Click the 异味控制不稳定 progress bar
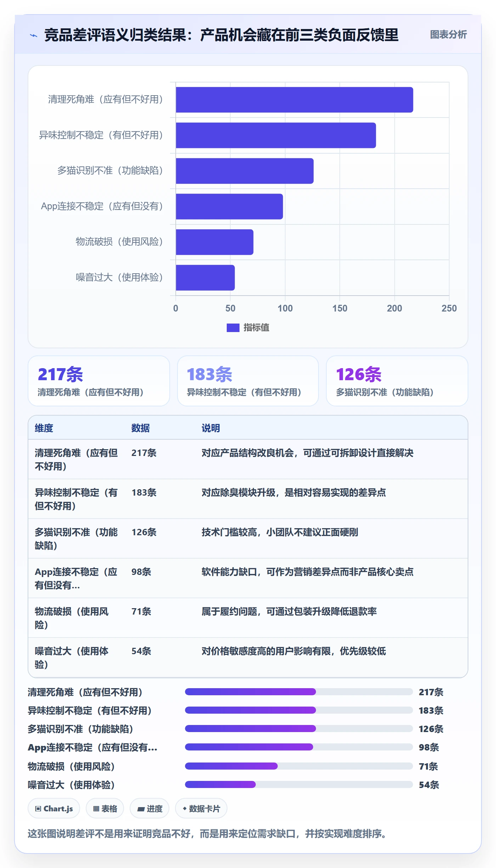The width and height of the screenshot is (496, 868). pyautogui.click(x=299, y=710)
